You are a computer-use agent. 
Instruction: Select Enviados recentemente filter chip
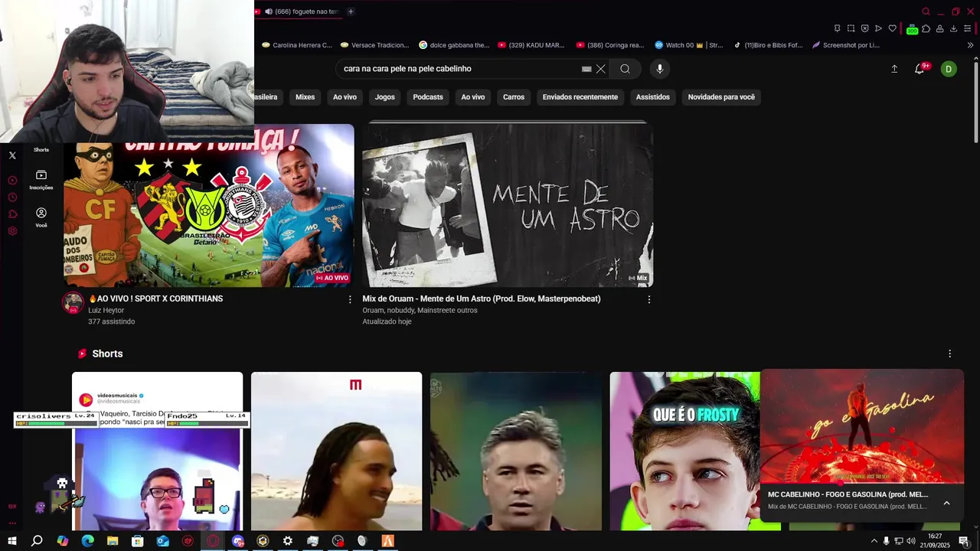coord(580,97)
